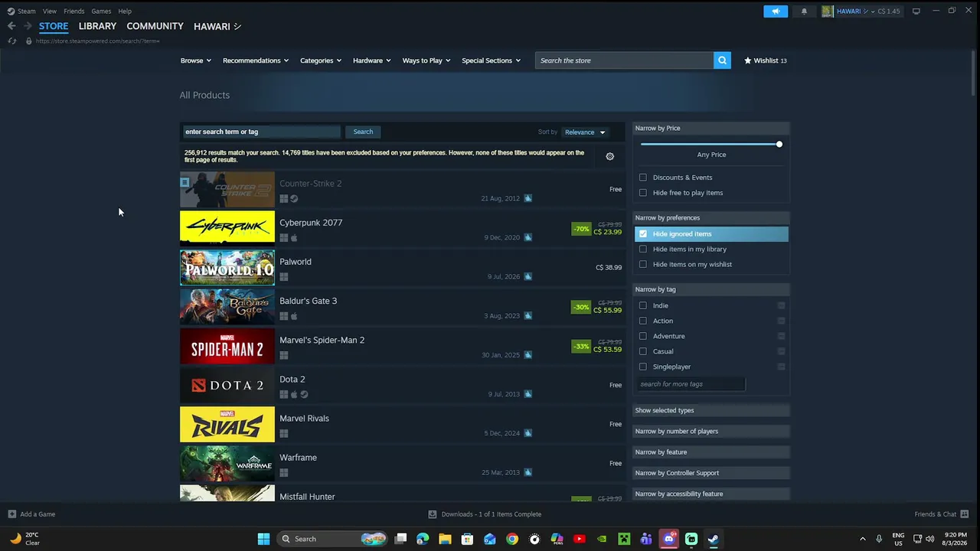Open the Ways to Play dropdown
This screenshot has width=980, height=551.
point(426,60)
